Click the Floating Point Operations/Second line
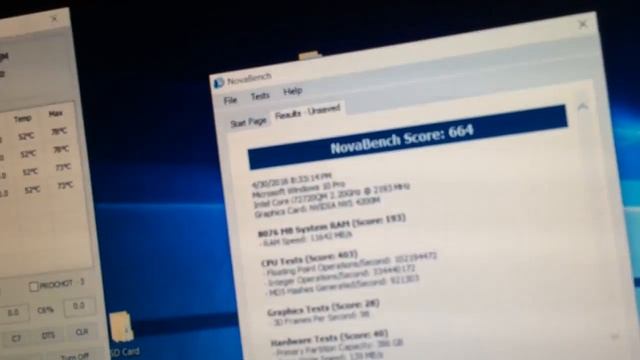This screenshot has height=360, width=640. tap(351, 264)
